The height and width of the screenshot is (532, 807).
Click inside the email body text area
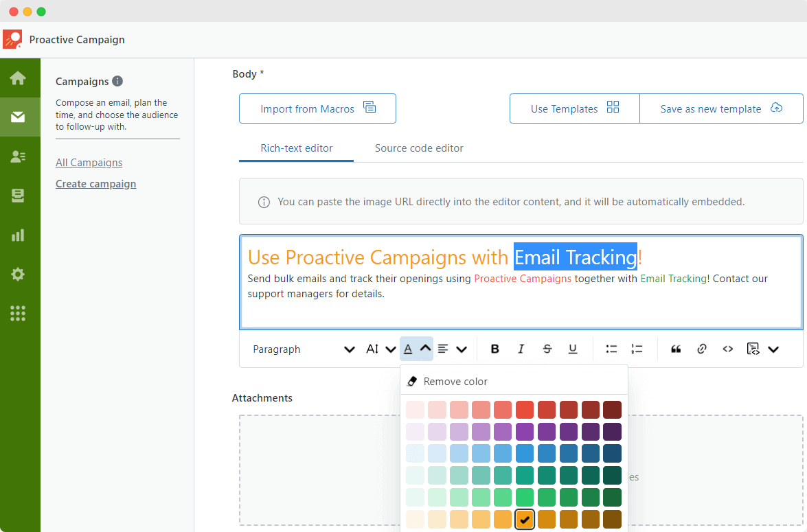[521, 282]
